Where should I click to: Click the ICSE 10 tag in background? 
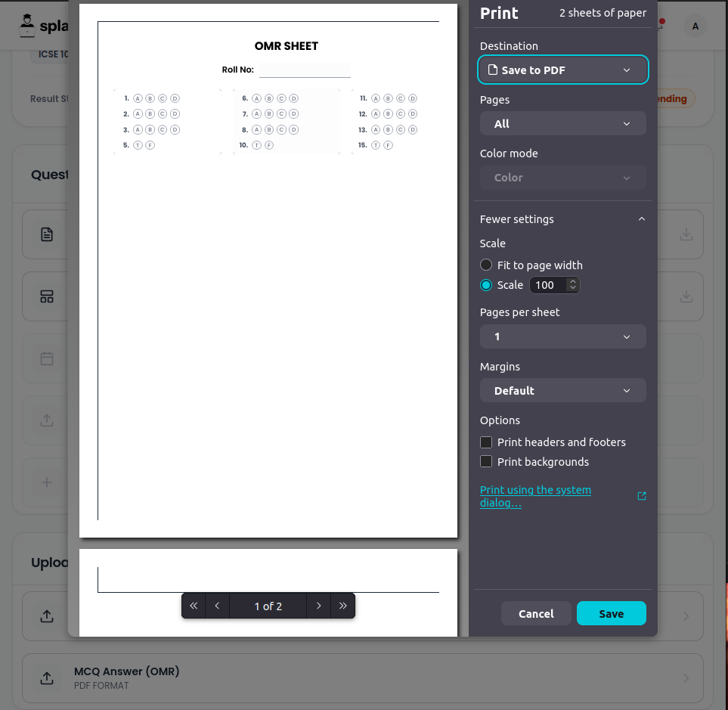click(x=50, y=54)
